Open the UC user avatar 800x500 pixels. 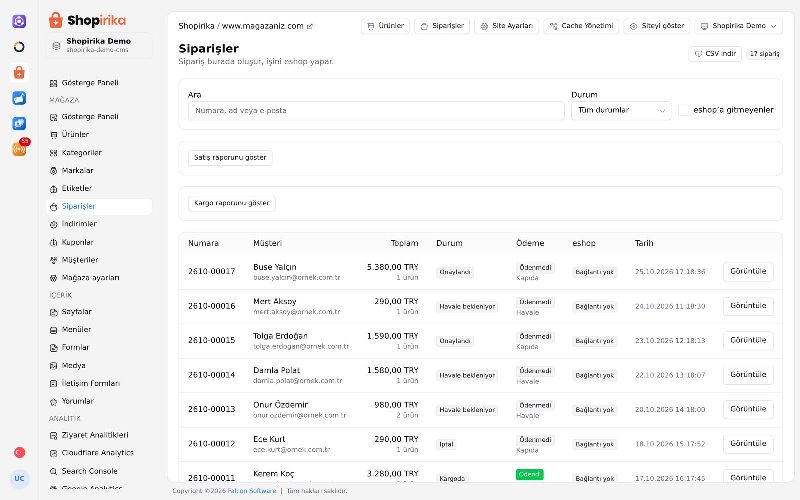19,479
